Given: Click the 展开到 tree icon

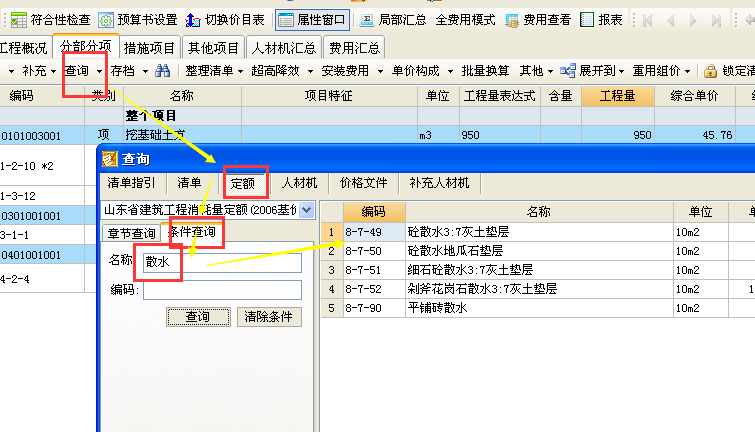Looking at the screenshot, I should tap(568, 71).
